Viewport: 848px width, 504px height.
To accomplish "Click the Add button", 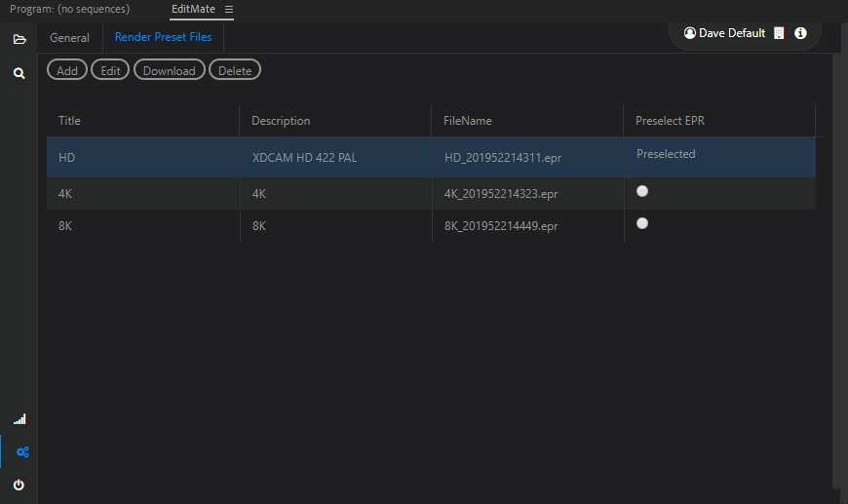I will point(67,70).
